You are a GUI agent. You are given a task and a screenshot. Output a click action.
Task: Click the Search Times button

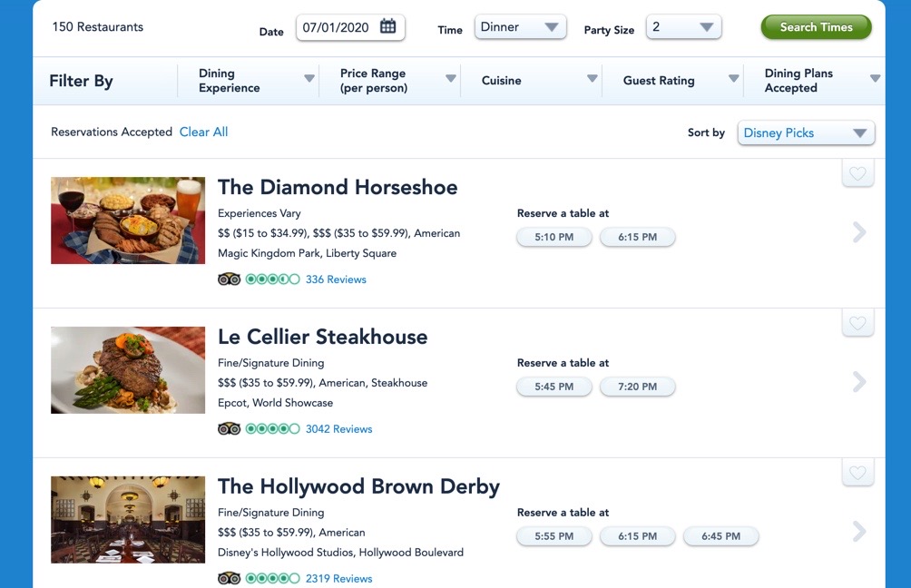pyautogui.click(x=816, y=27)
